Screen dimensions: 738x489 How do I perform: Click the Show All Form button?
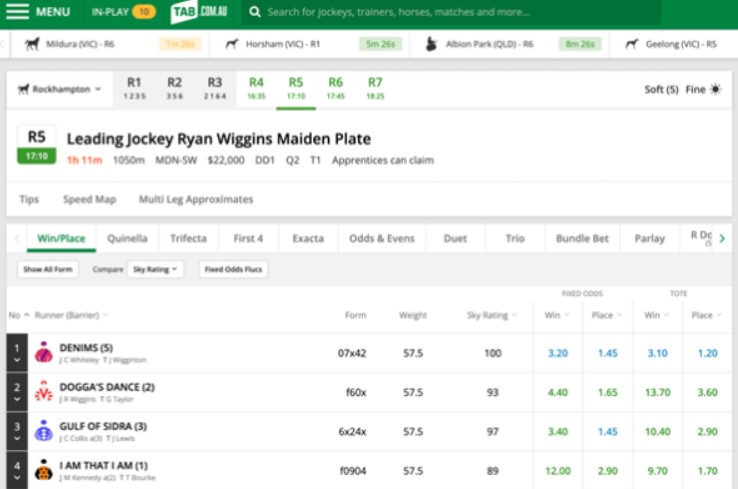tap(48, 269)
